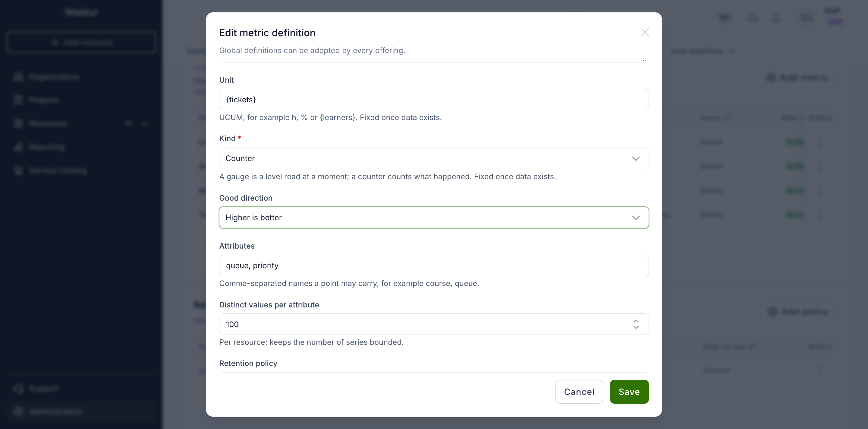Click the Unit input field
This screenshot has width=868, height=429.
pyautogui.click(x=434, y=100)
